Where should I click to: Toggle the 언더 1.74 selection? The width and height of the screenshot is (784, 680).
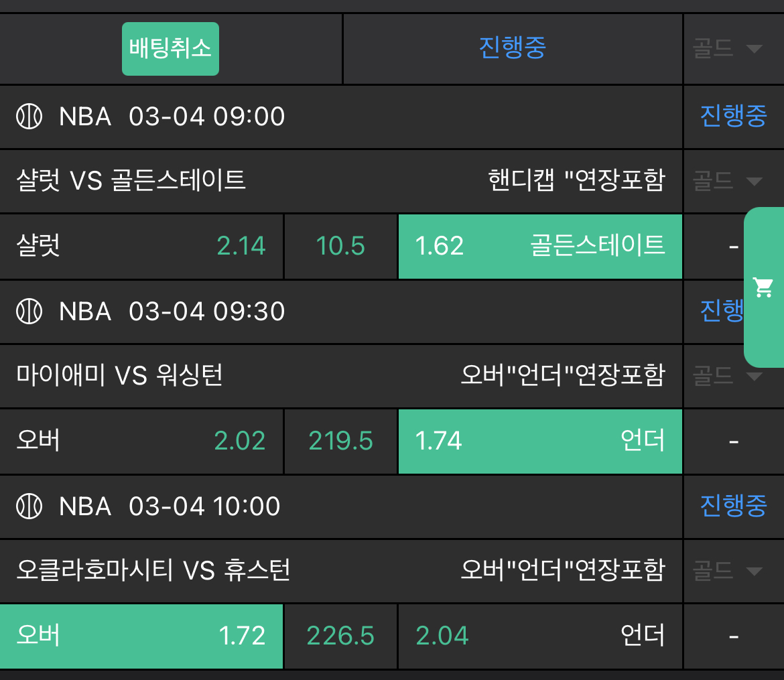540,441
